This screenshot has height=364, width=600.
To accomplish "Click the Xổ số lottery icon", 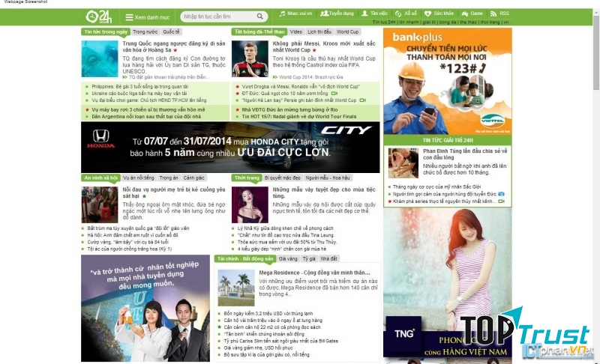I will (398, 13).
